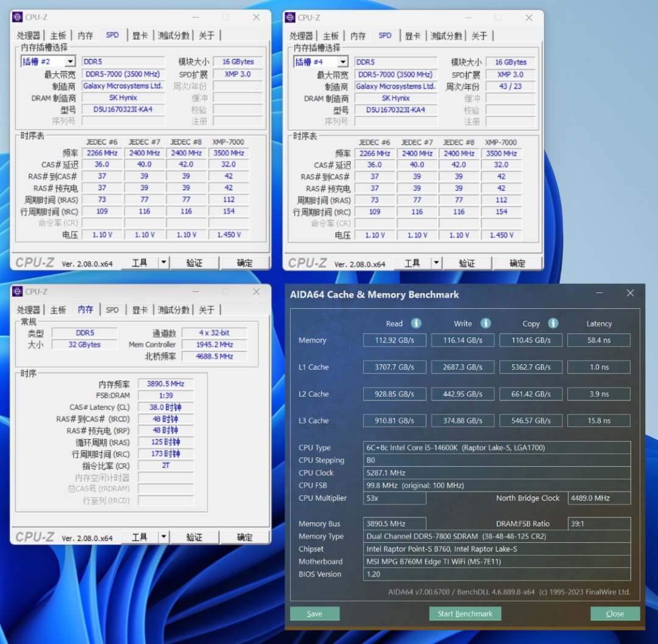Click L2 Cache read 928.85 GB/s

point(394,394)
